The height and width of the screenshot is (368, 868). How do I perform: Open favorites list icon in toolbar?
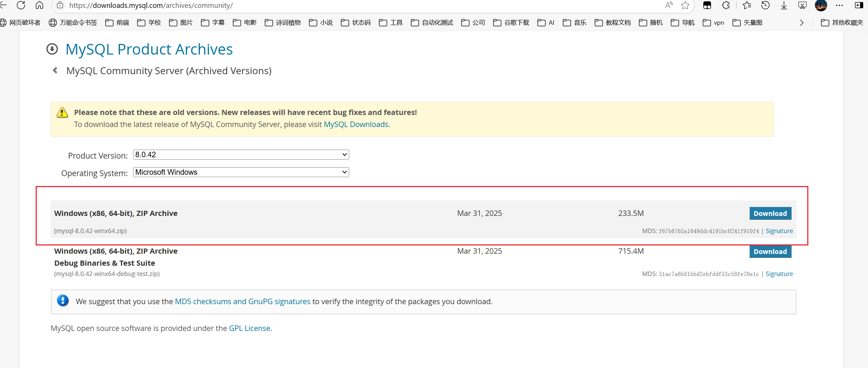(x=747, y=5)
